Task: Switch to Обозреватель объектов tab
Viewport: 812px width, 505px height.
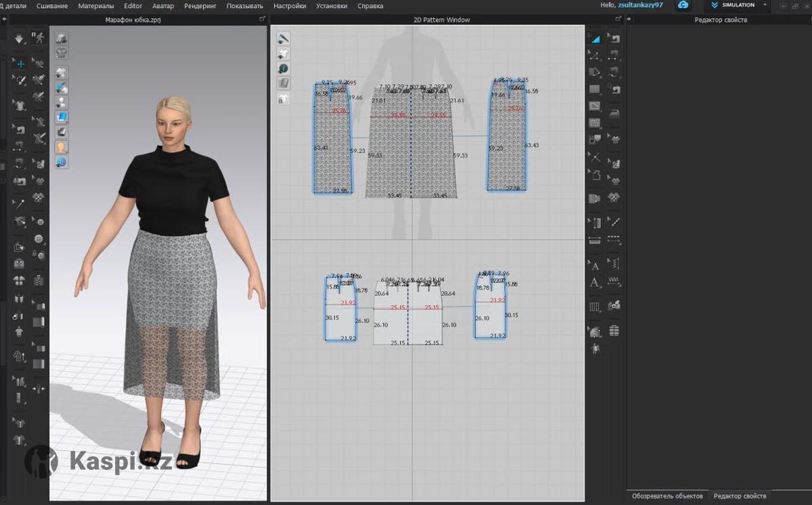Action: coord(667,496)
